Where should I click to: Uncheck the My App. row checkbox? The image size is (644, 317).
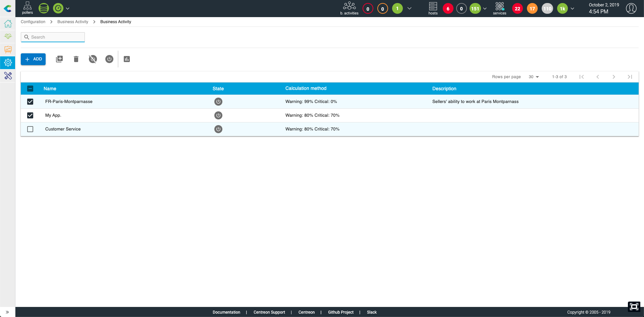[x=30, y=115]
